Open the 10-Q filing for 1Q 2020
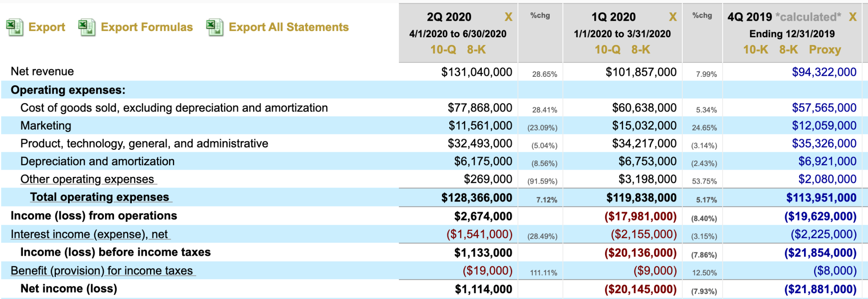 pos(607,50)
